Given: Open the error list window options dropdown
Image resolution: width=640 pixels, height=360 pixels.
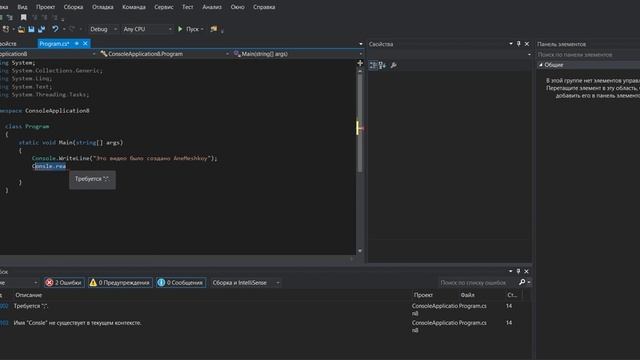Looking at the screenshot, I should (511, 271).
